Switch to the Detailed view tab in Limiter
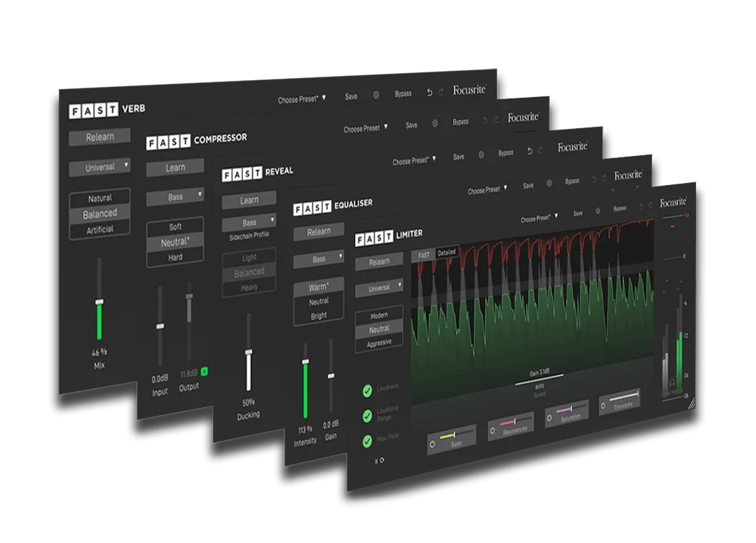756x543 pixels. pyautogui.click(x=446, y=252)
